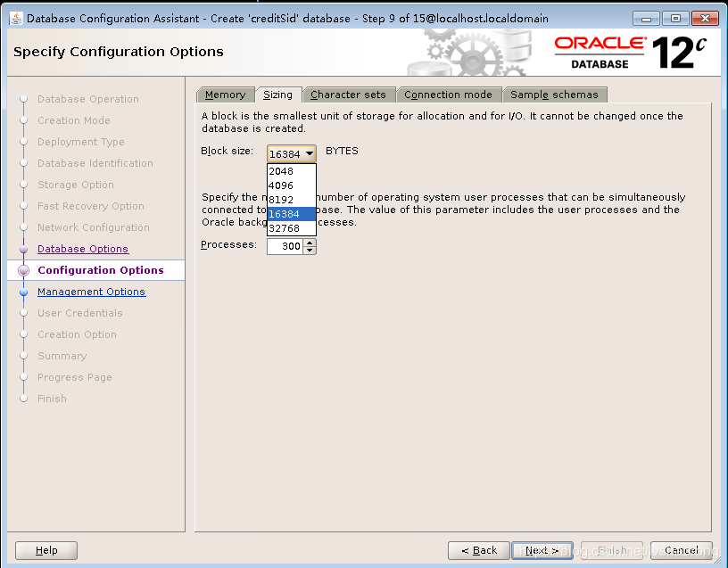Click the Back button
Image resolution: width=728 pixels, height=568 pixels.
(479, 550)
